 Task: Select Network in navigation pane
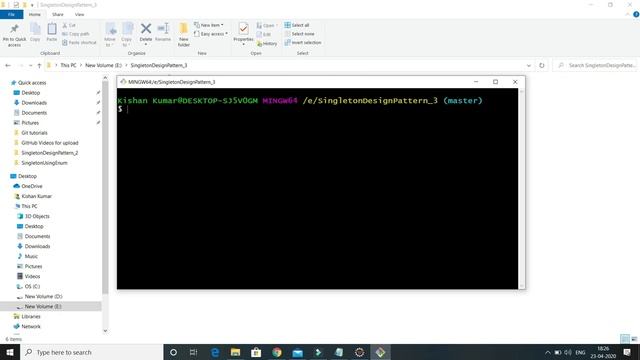[31, 327]
